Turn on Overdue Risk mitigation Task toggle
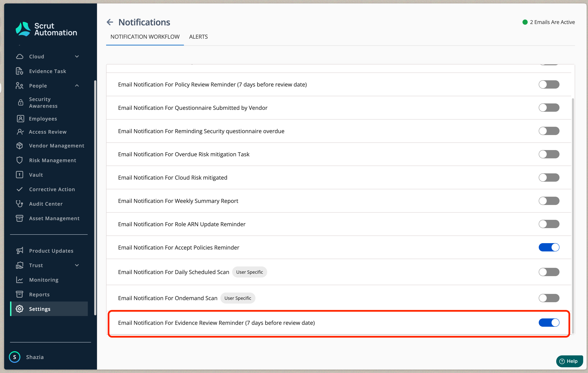588x373 pixels. click(x=549, y=154)
